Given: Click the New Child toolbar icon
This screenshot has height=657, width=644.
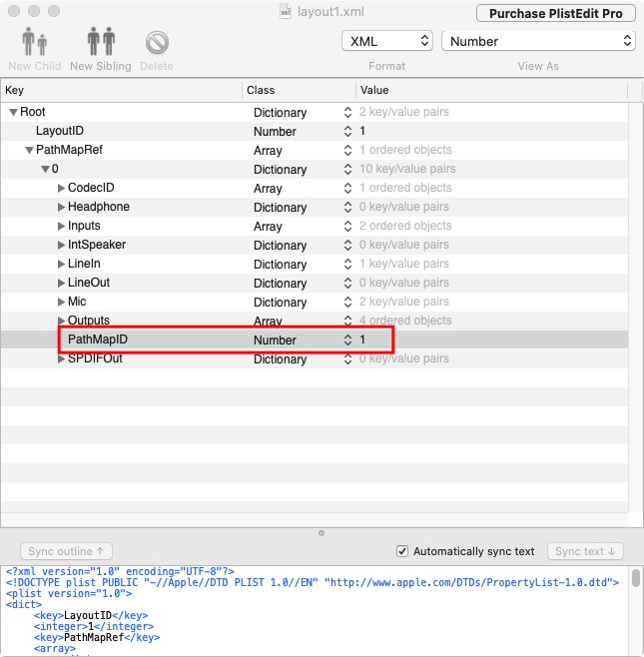Looking at the screenshot, I should 35,42.
